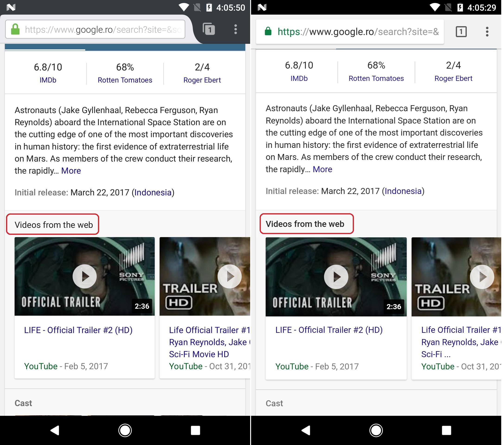Viewport: 504px width, 445px height.
Task: Open Roger Ebert link in right phone
Action: click(453, 78)
